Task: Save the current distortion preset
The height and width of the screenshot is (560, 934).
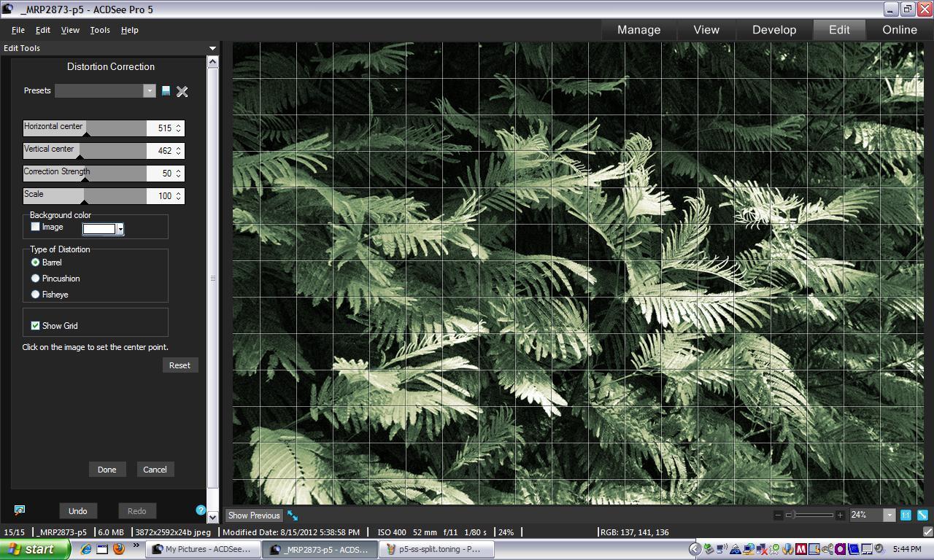Action: point(166,91)
